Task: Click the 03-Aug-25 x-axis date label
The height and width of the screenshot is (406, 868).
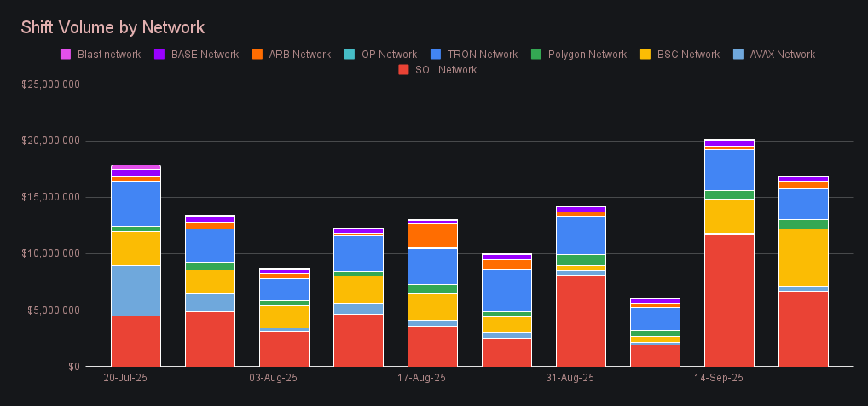Action: pyautogui.click(x=273, y=377)
